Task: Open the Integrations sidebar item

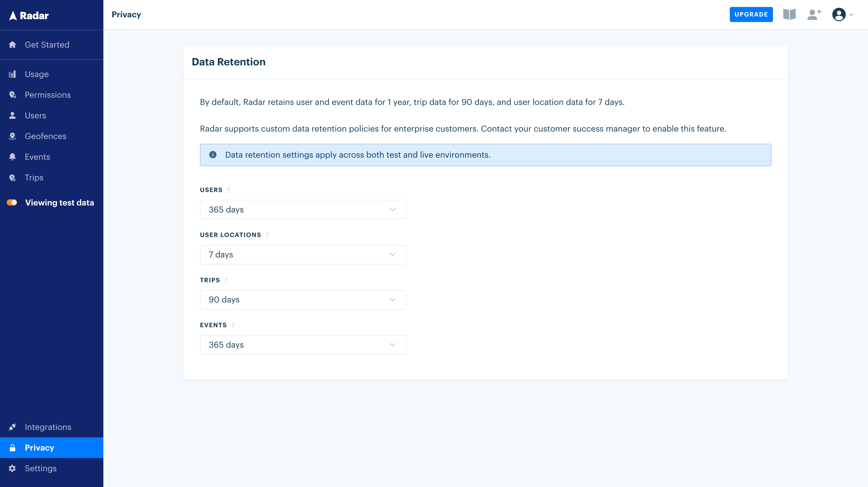Action: [x=48, y=427]
